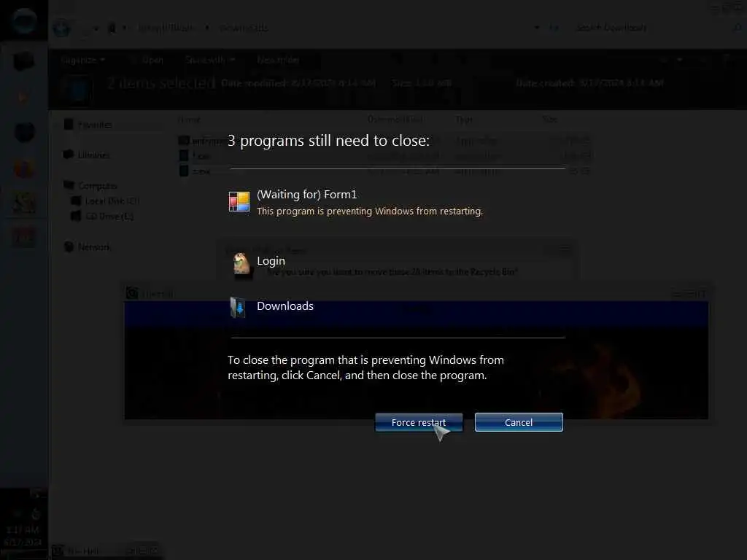Open Firefox from the vertical taskbar

point(24,168)
